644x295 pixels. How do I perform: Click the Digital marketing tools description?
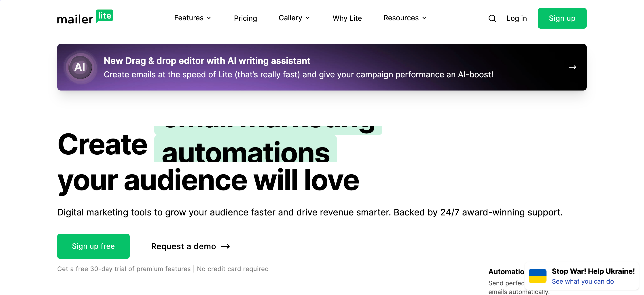coord(310,212)
